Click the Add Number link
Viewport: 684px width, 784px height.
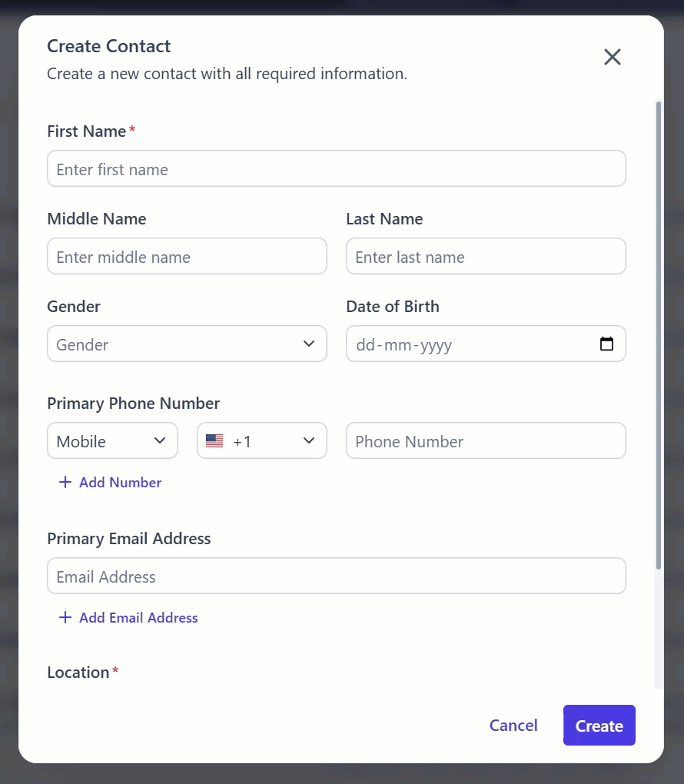click(x=110, y=483)
